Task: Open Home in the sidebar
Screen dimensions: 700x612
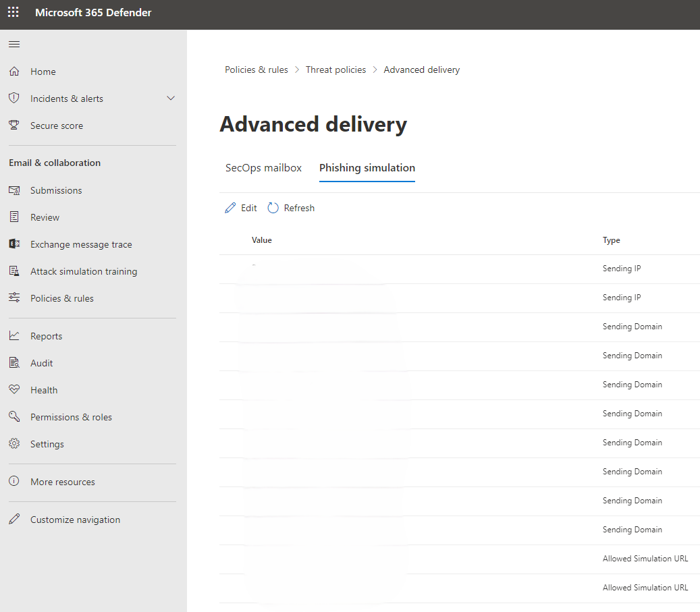Action: tap(43, 72)
